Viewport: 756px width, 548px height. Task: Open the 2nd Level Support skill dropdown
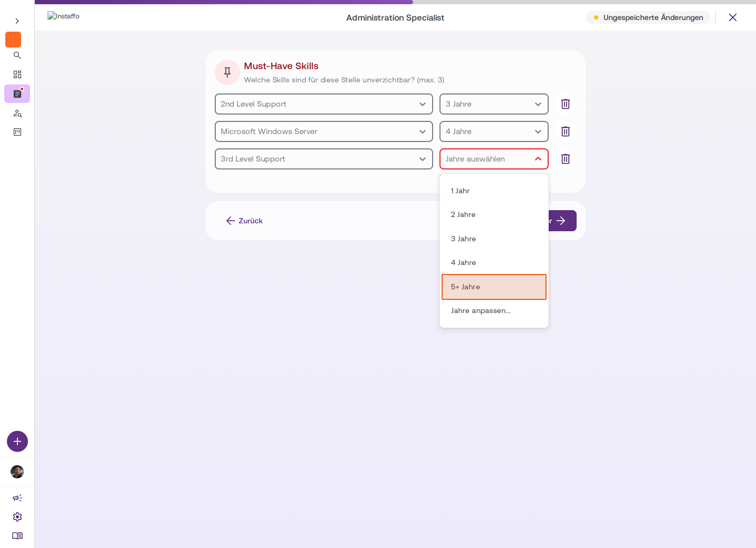(x=324, y=104)
